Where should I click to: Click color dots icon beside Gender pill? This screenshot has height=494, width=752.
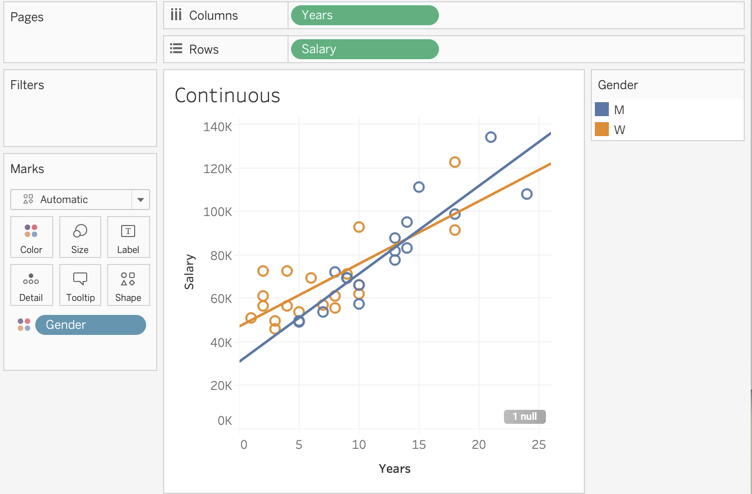point(23,325)
